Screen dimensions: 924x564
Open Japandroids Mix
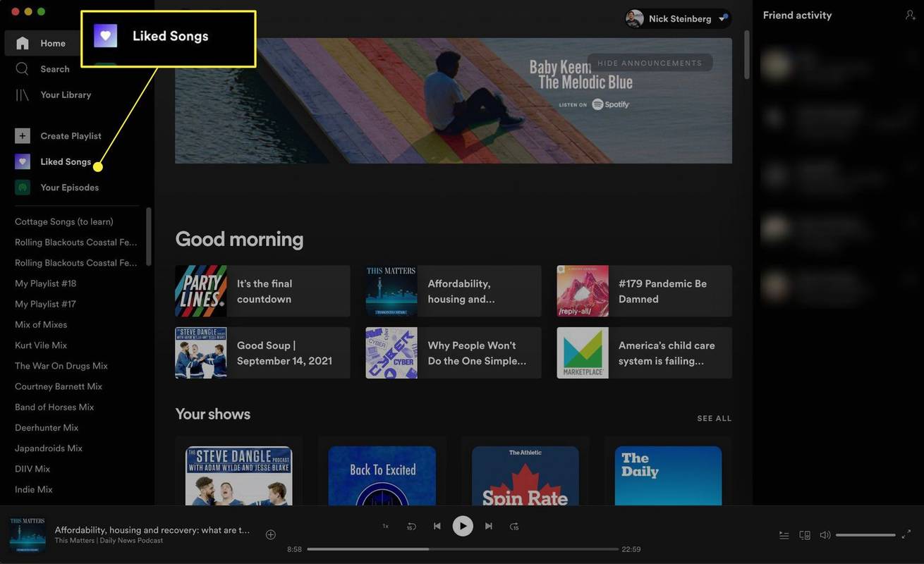pyautogui.click(x=49, y=448)
